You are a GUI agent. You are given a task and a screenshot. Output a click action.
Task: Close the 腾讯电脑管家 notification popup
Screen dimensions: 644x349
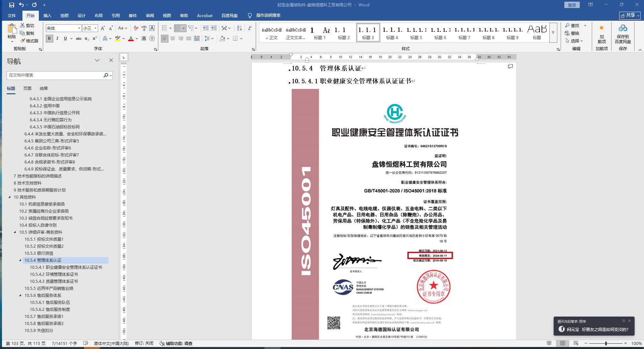[629, 321]
